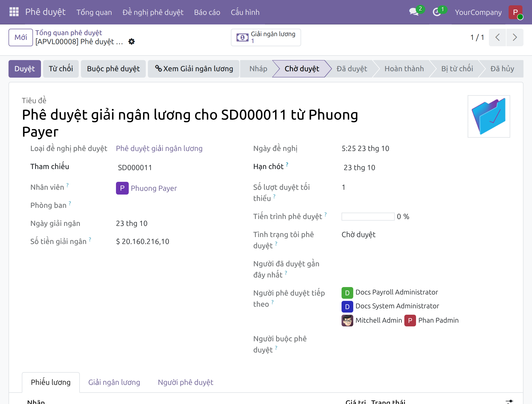The height and width of the screenshot is (404, 532).
Task: Open the chat messages icon
Action: [414, 12]
